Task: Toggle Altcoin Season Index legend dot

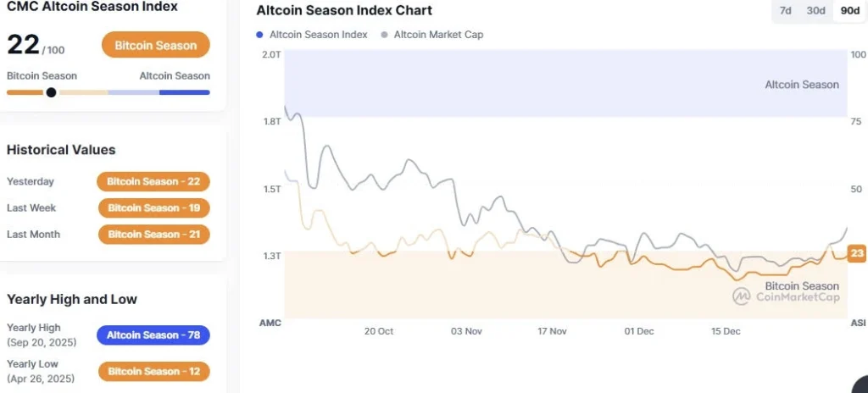Action: [x=259, y=35]
